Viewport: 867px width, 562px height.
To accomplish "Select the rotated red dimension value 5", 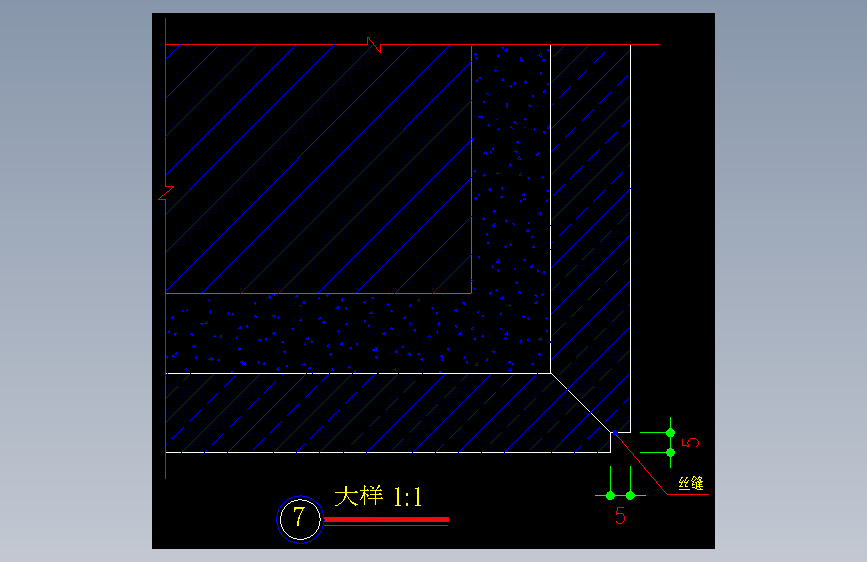I will (690, 443).
